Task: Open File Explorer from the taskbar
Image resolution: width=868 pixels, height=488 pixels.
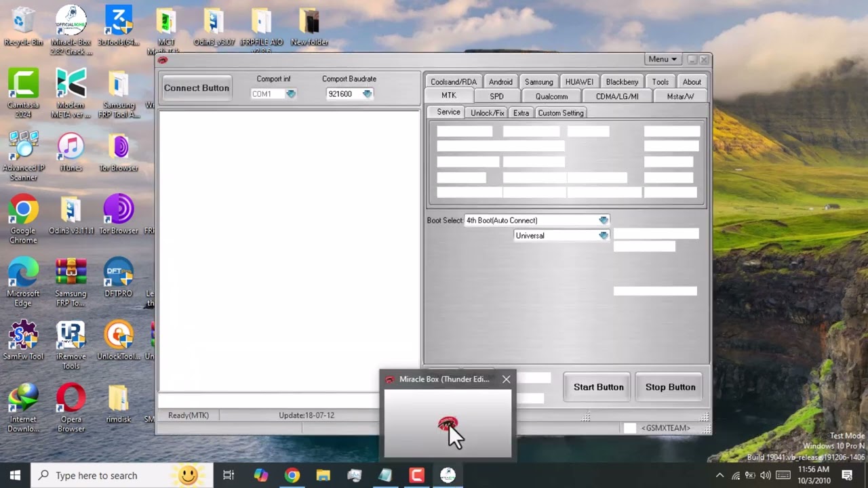Action: coord(323,475)
